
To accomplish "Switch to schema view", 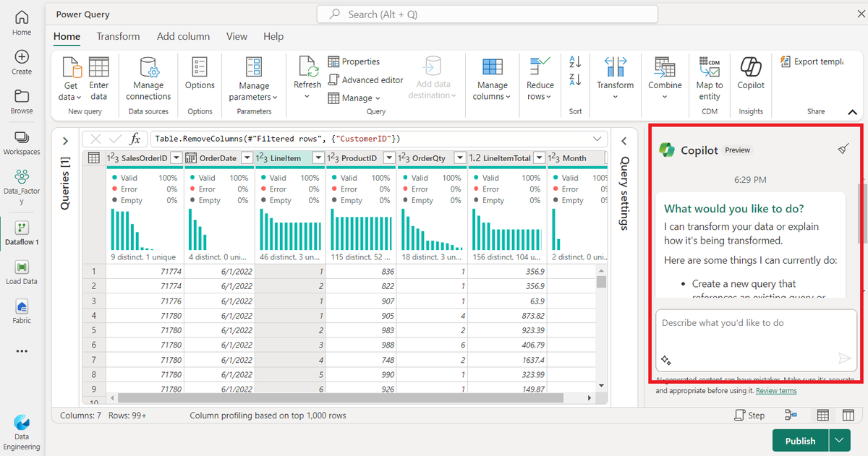I will pos(848,416).
